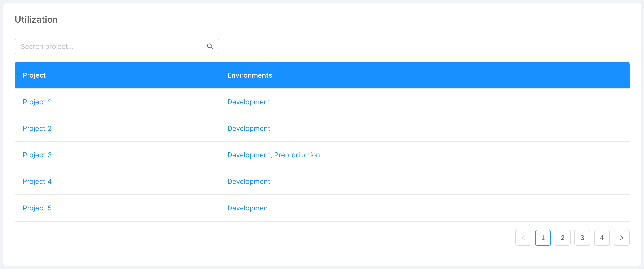Select current pagination page 1
The height and width of the screenshot is (269, 644).
(543, 238)
